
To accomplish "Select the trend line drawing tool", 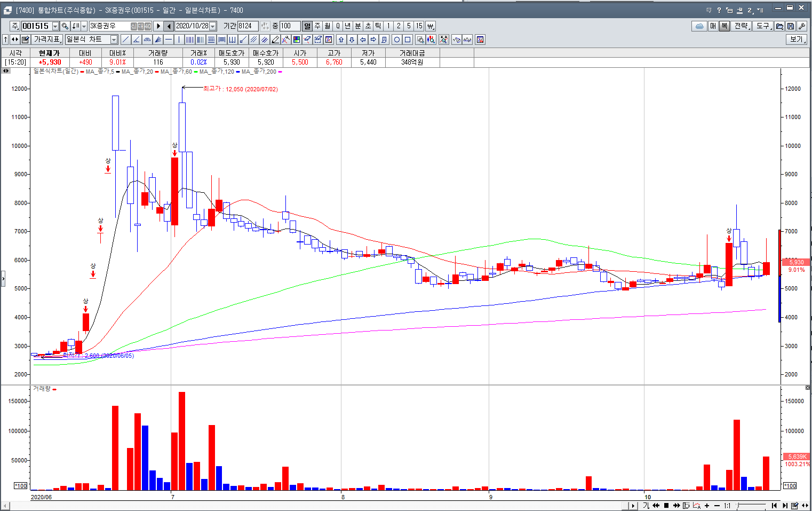I will pyautogui.click(x=125, y=40).
